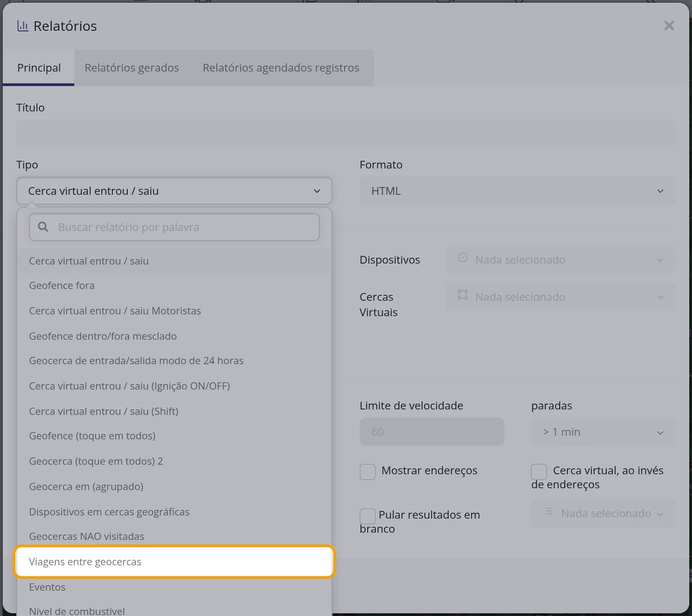Click the checkmark icon in Dispositivos selector
Screen dimensions: 692x616
coord(463,258)
